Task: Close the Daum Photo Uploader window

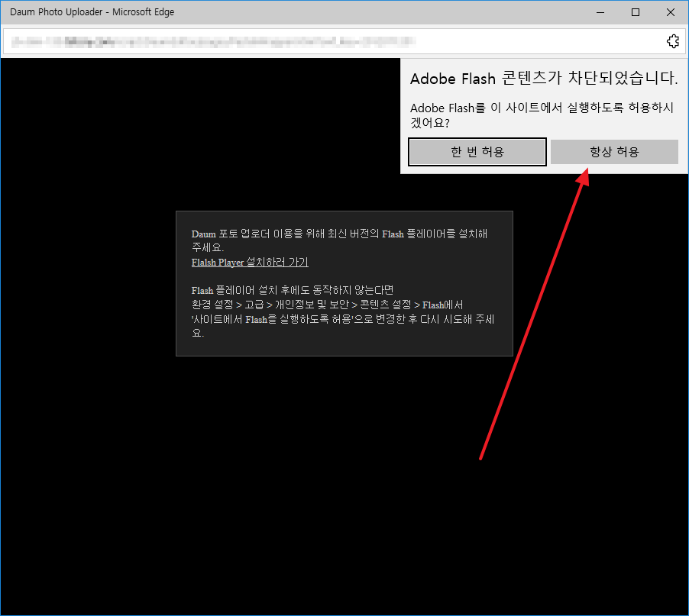Action: [x=671, y=12]
